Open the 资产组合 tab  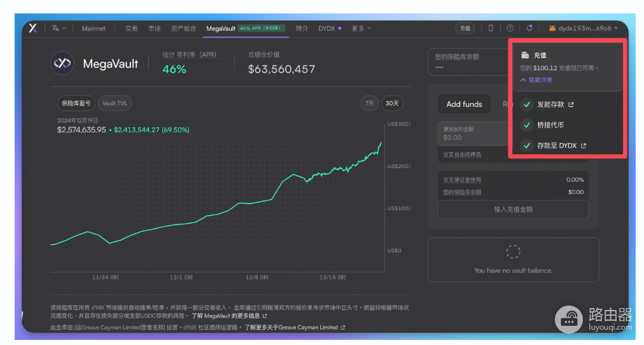tap(183, 29)
